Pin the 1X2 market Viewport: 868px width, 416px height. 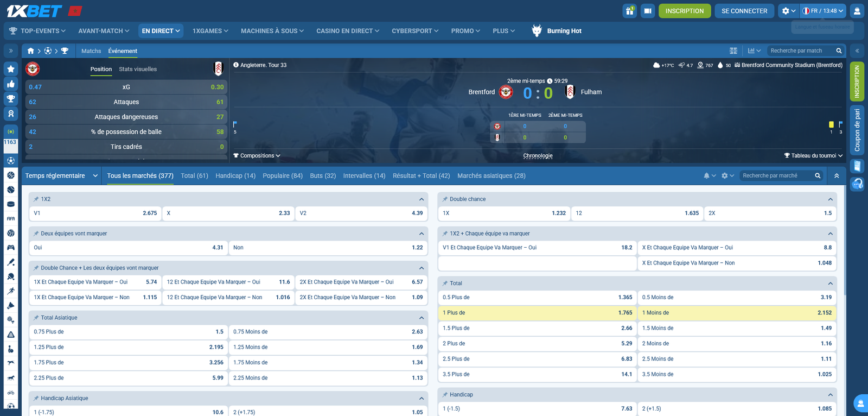pyautogui.click(x=36, y=199)
